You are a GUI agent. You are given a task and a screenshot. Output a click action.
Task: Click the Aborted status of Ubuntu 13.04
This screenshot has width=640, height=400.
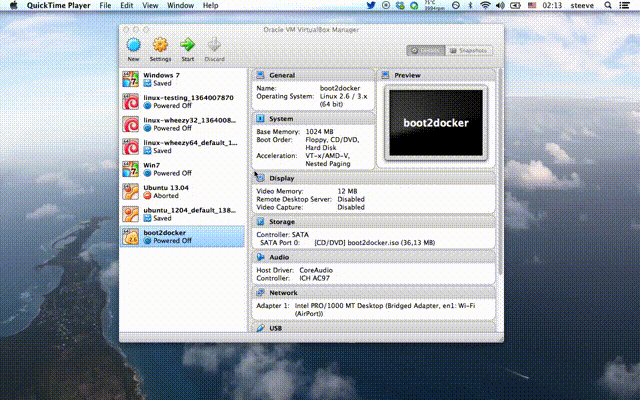click(166, 196)
